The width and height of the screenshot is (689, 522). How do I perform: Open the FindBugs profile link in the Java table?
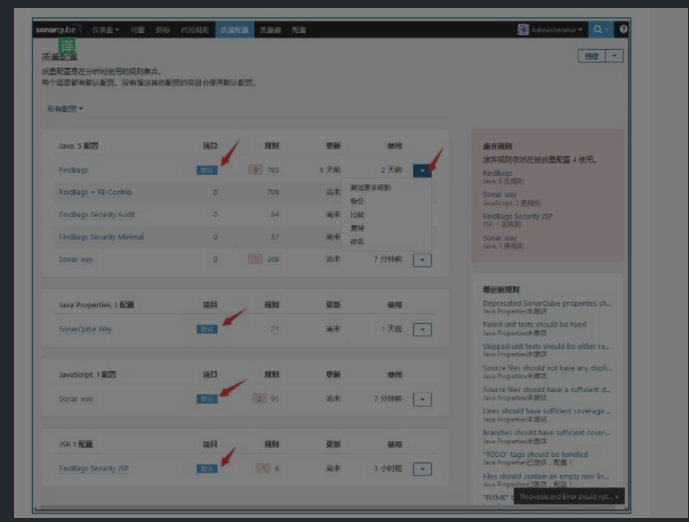pos(73,170)
